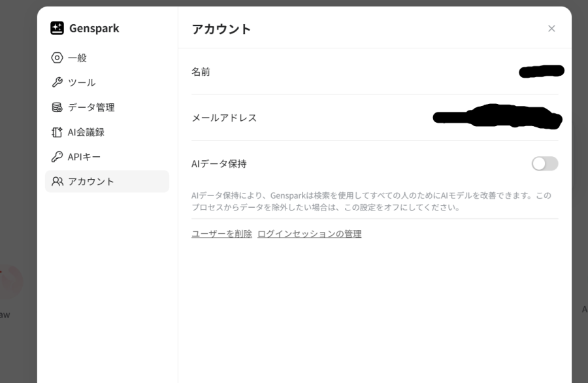
Task: Switch to the APIキー settings section
Action: pyautogui.click(x=82, y=156)
